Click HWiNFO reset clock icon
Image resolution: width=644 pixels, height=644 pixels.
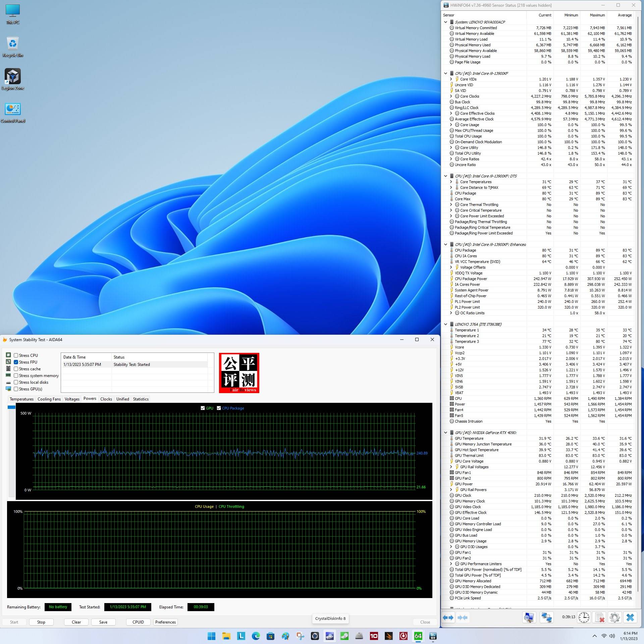584,618
